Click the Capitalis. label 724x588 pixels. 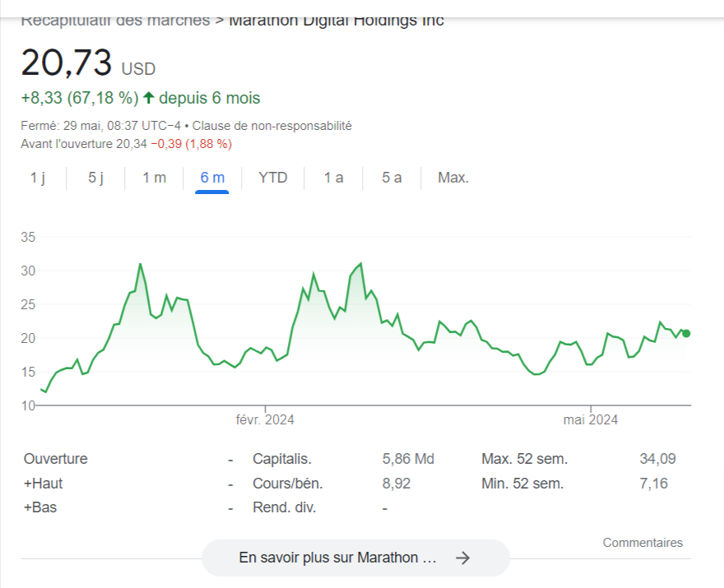point(282,459)
